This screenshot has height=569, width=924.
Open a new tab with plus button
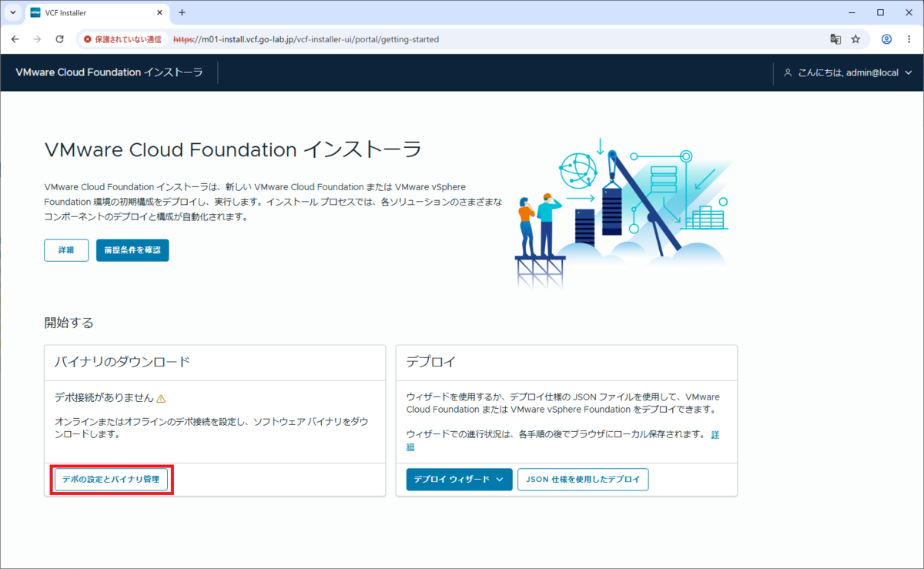tap(182, 12)
